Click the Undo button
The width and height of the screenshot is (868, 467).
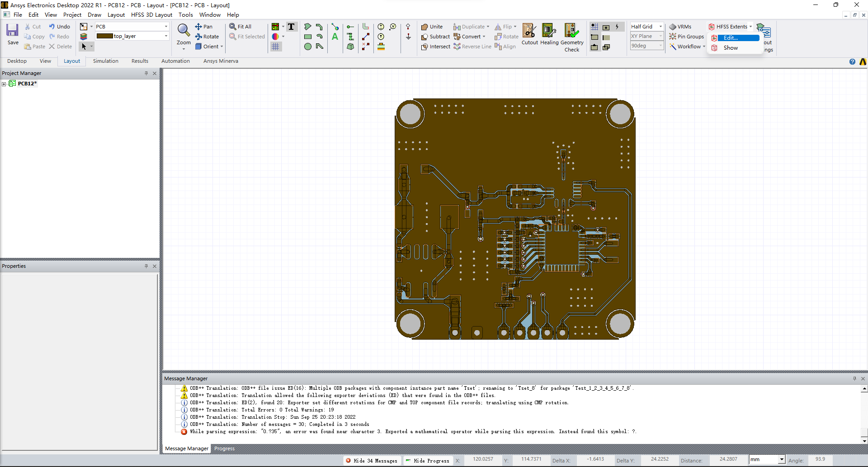click(59, 27)
